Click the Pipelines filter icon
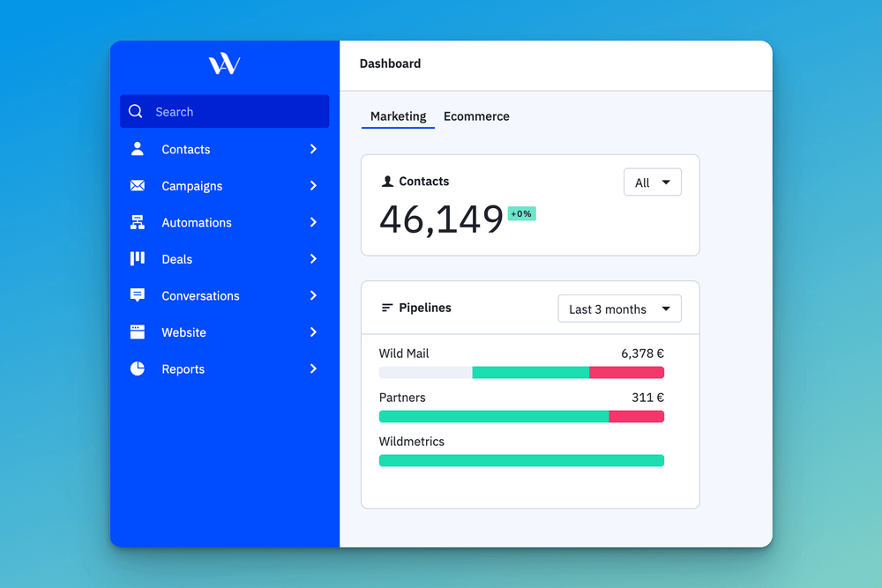 (x=385, y=308)
